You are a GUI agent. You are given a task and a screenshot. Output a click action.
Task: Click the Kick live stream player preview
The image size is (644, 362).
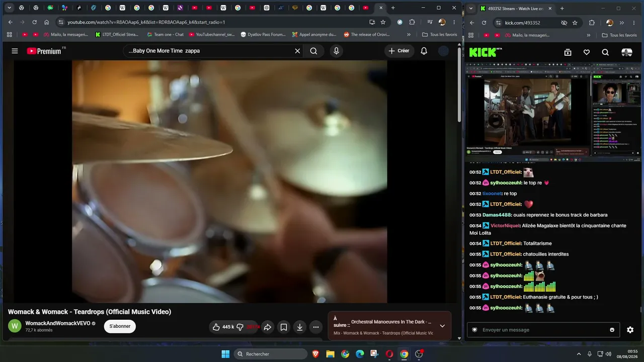click(x=553, y=112)
